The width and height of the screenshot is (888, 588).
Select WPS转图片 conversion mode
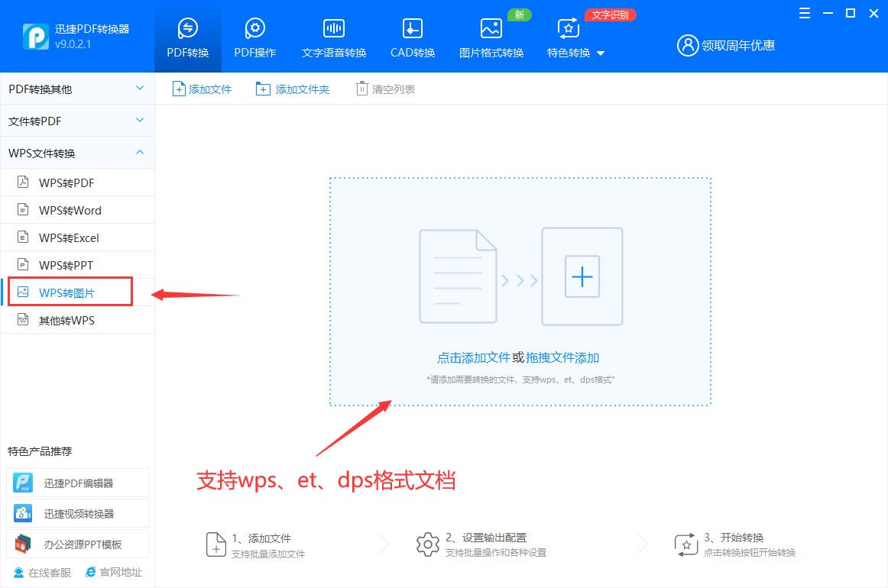coord(70,291)
